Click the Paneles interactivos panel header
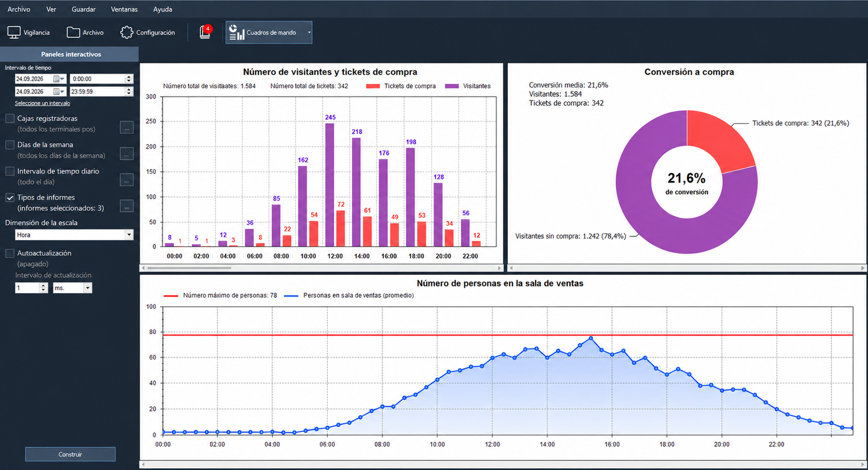This screenshot has height=470, width=868. pos(69,54)
